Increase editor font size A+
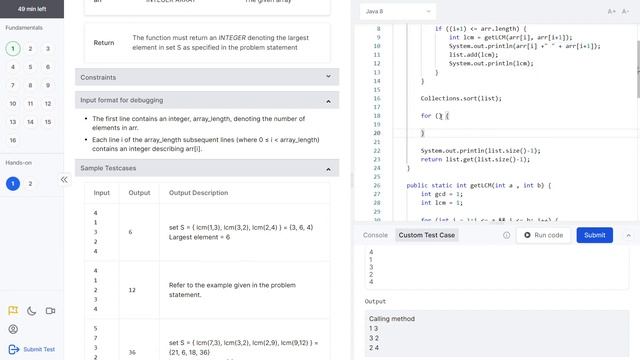Screen dimensions: 640x360 (x=611, y=11)
